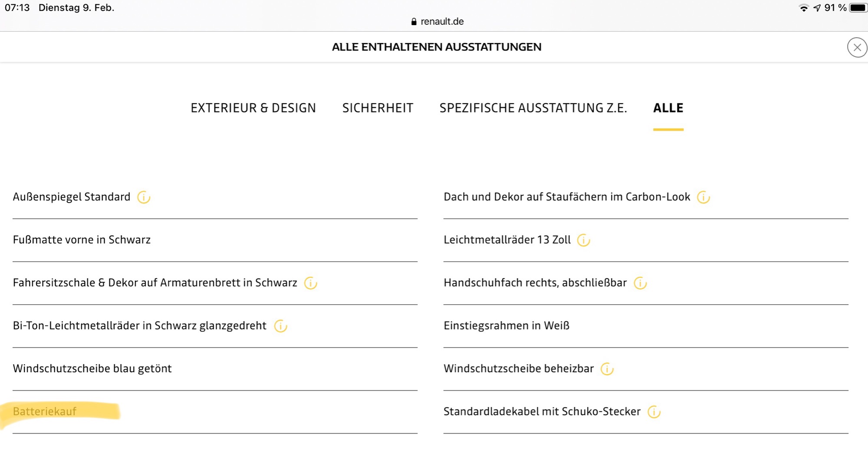Click info icon next to Außenspiegel Standard
The height and width of the screenshot is (450, 868).
point(144,197)
